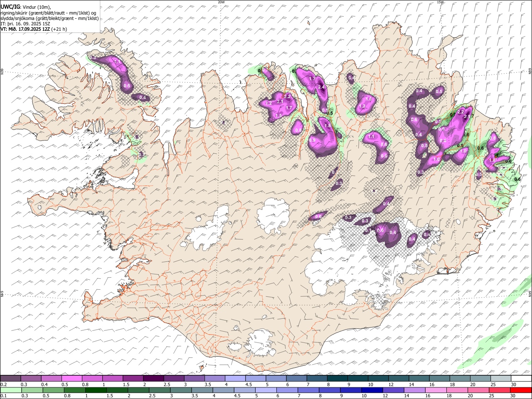Click the dark purple 2 swatch in the top legend row

[153, 379]
